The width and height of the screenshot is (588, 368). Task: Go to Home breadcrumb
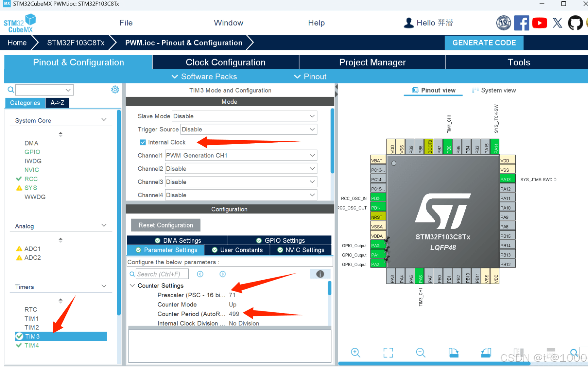pos(17,43)
